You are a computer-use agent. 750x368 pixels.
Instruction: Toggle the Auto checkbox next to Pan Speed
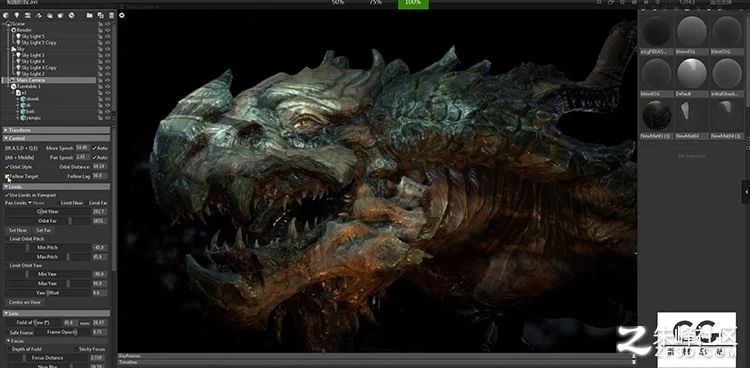click(94, 157)
